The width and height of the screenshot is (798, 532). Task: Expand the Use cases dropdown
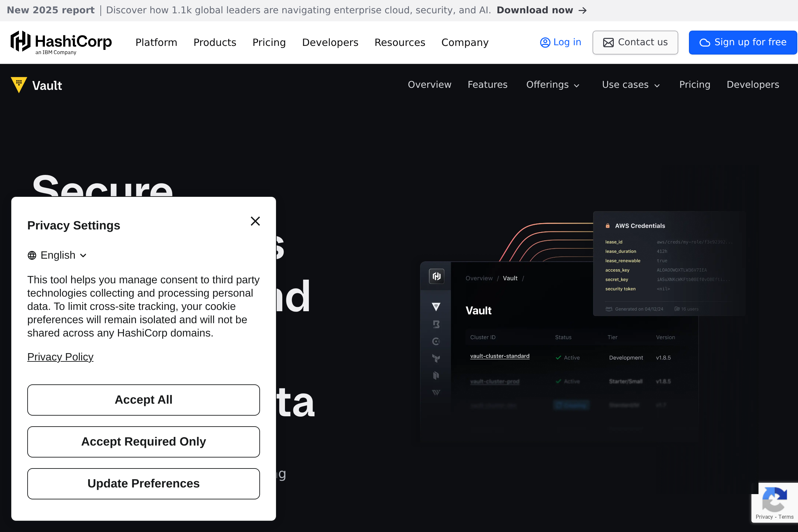[630, 85]
